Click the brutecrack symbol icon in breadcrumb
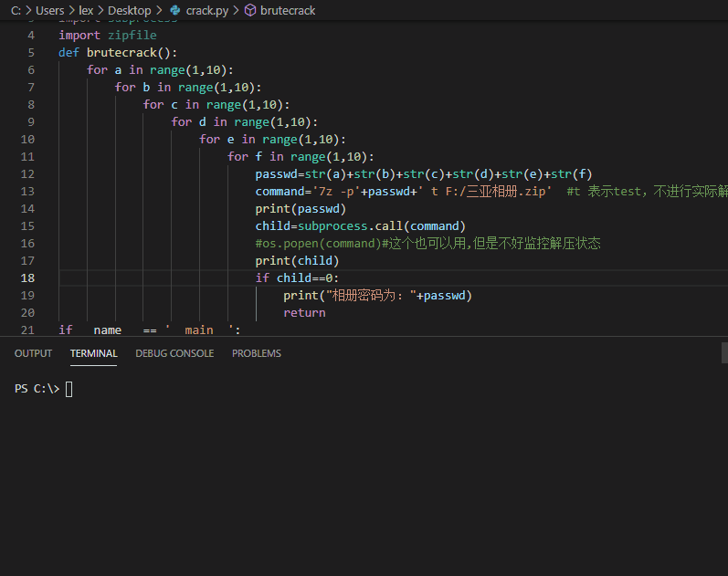 (x=250, y=11)
